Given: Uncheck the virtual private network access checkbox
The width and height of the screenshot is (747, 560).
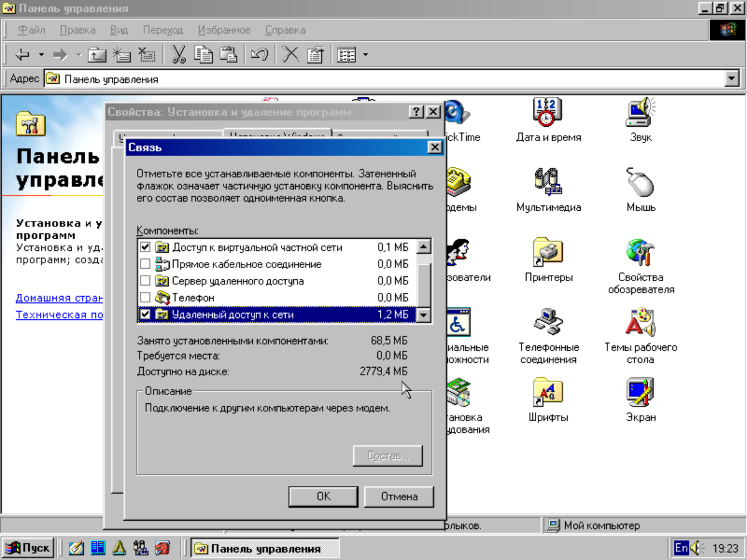Looking at the screenshot, I should point(145,247).
